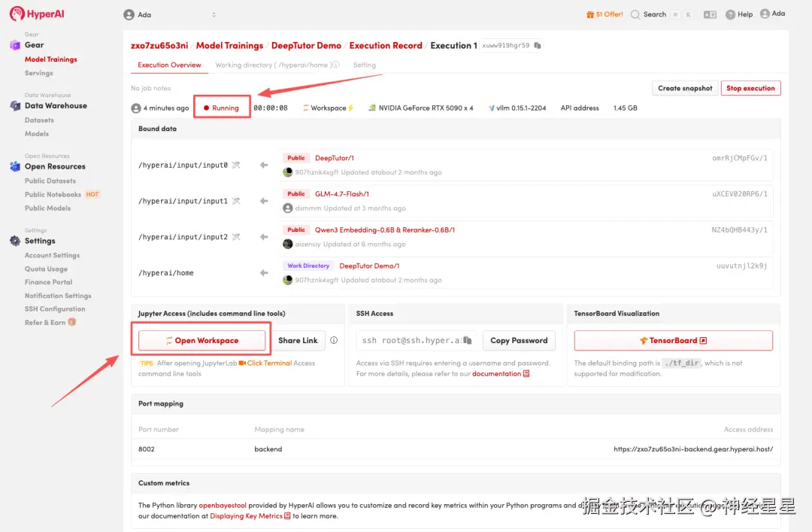
Task: Click the API address label
Action: pyautogui.click(x=580, y=108)
